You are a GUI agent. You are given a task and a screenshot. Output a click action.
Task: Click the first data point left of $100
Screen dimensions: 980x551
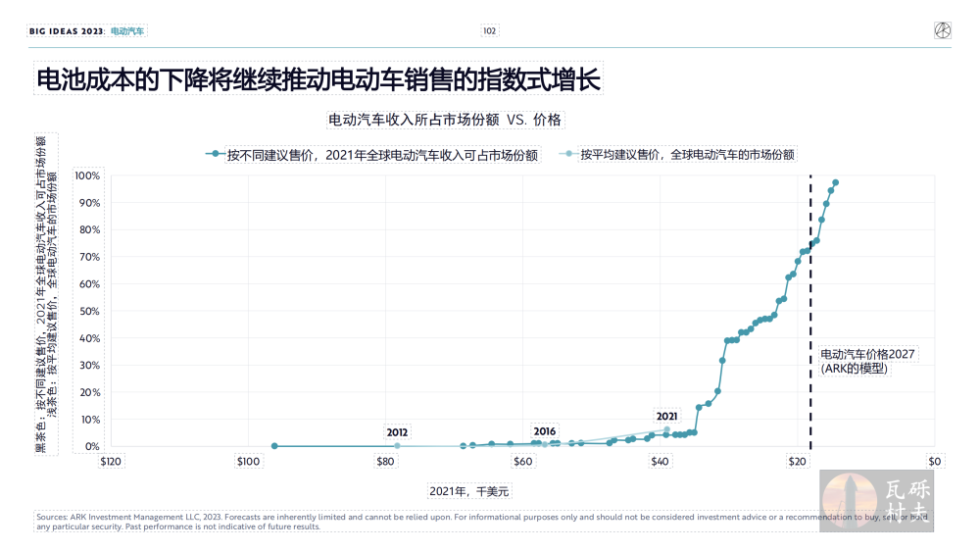coord(274,446)
